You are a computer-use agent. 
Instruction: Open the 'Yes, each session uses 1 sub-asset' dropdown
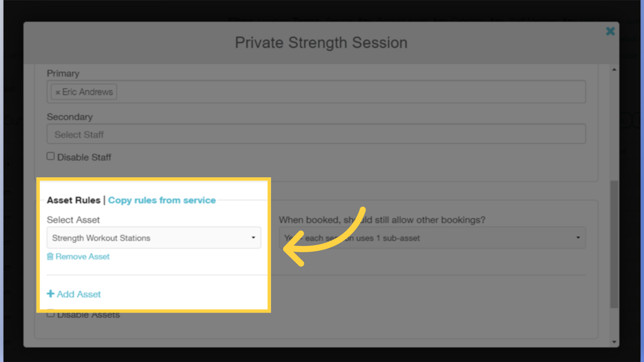click(x=431, y=238)
